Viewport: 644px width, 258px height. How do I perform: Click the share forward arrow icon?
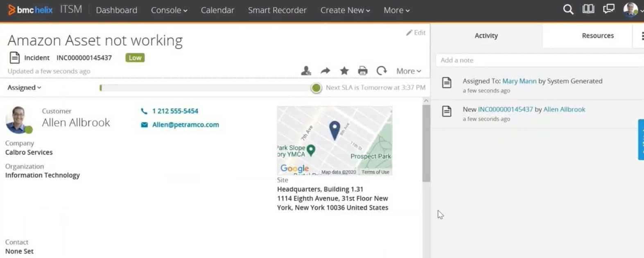coord(325,71)
